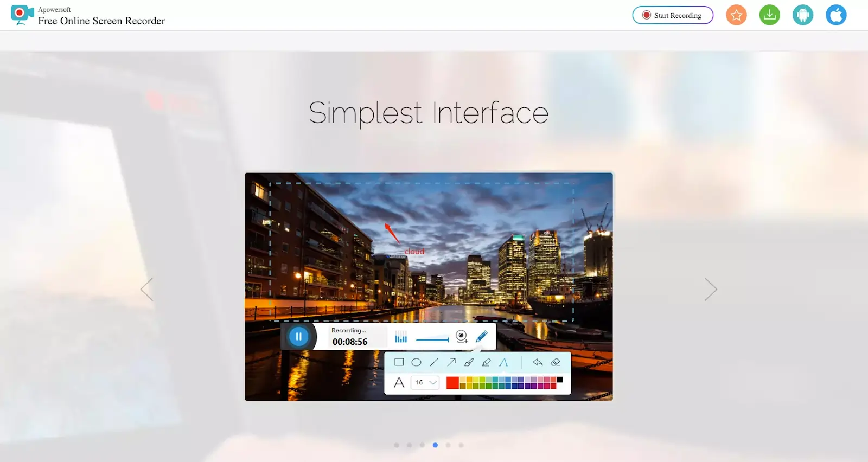Open the font size 16 dropdown
The width and height of the screenshot is (868, 462).
click(x=425, y=383)
